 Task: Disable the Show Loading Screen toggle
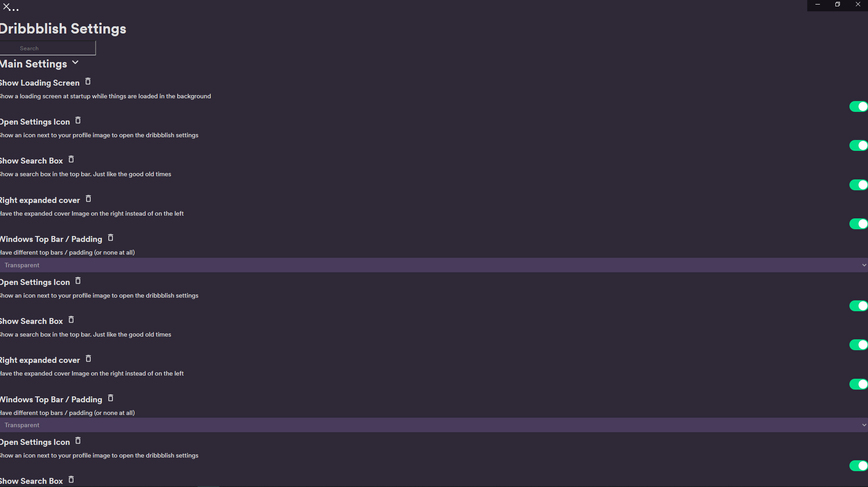click(858, 106)
